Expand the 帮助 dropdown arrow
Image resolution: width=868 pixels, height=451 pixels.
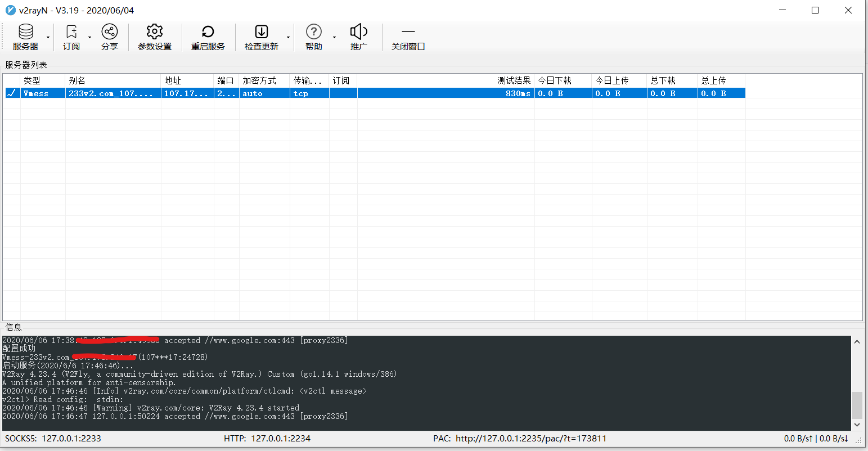tap(334, 38)
